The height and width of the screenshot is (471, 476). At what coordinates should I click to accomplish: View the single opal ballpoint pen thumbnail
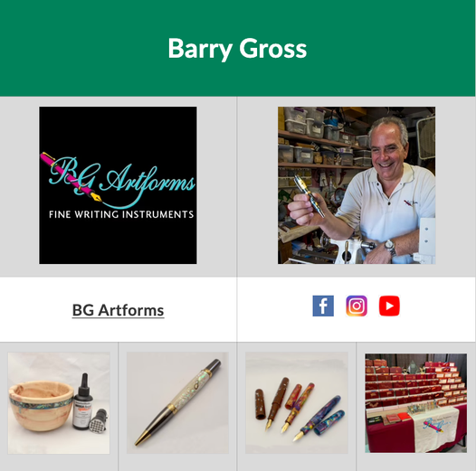(x=177, y=402)
